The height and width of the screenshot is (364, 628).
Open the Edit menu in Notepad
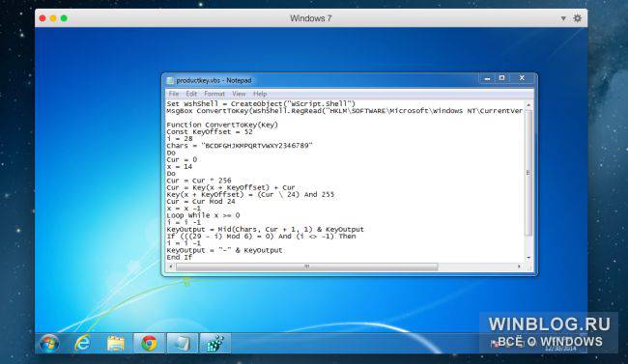click(x=191, y=94)
